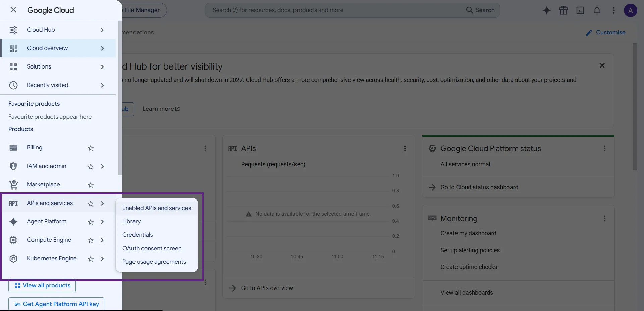Close the navigation menu with the X icon

(x=13, y=10)
